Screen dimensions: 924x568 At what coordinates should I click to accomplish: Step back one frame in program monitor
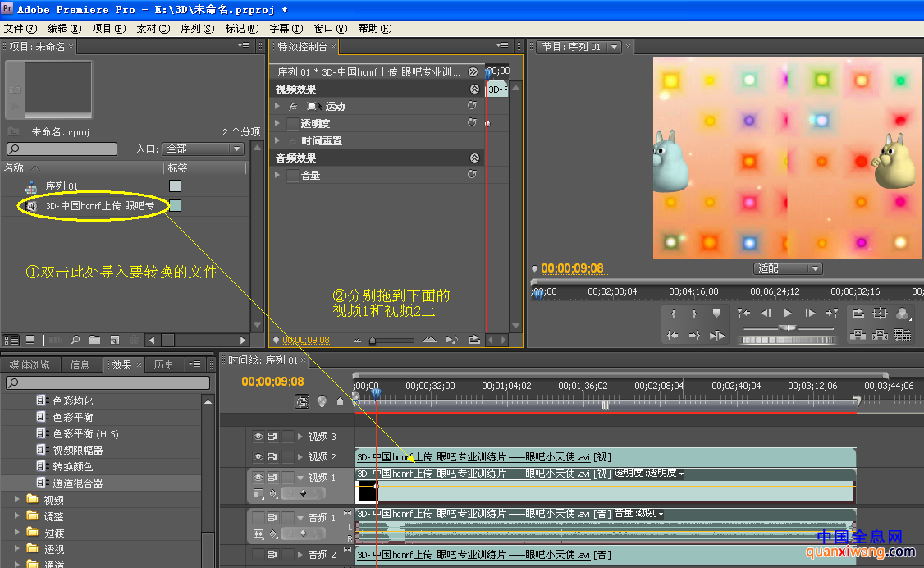(x=766, y=314)
